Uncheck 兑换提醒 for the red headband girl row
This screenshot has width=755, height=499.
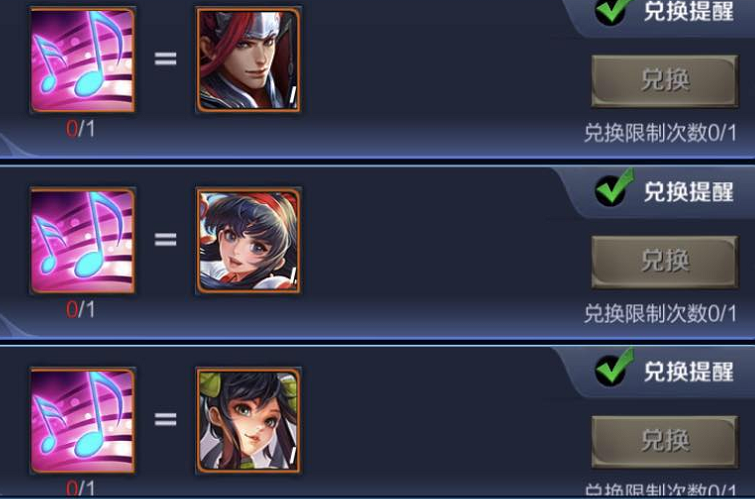tap(614, 188)
